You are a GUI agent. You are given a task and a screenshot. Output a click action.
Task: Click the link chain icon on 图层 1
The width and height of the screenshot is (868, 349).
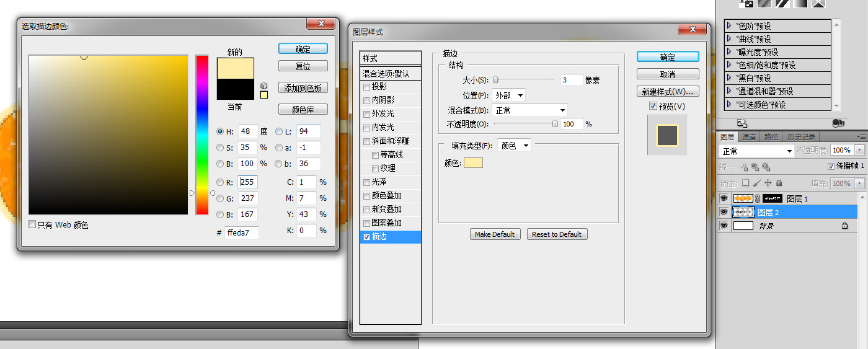point(757,199)
